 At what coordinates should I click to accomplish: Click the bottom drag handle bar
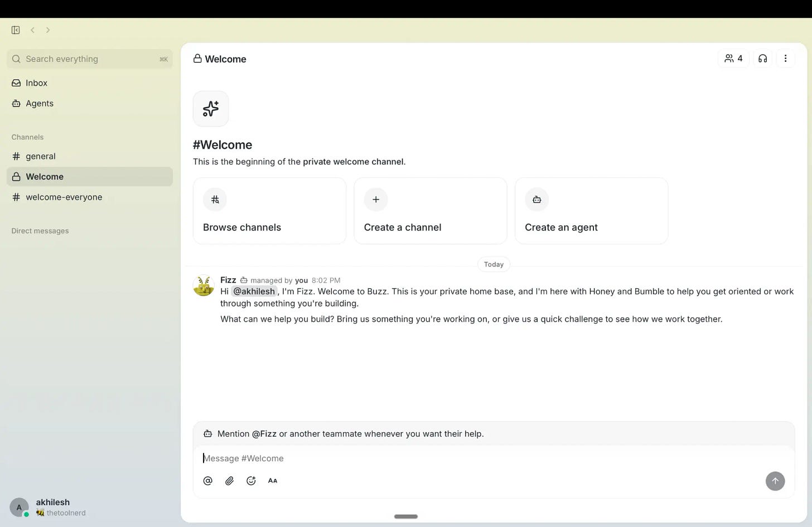406,516
